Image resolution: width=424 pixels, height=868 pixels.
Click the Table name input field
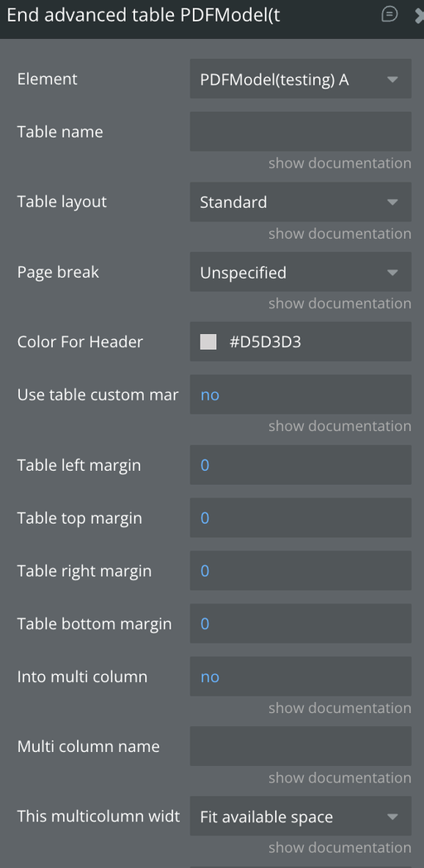[301, 132]
